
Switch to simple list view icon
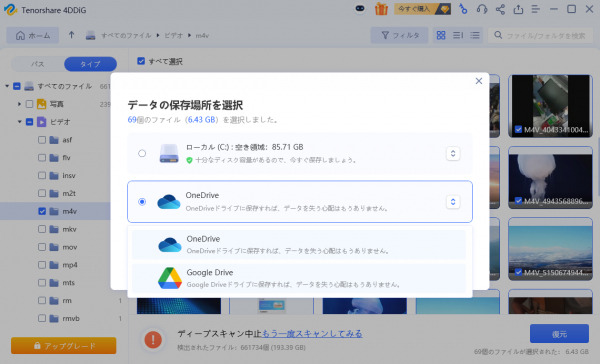point(475,35)
